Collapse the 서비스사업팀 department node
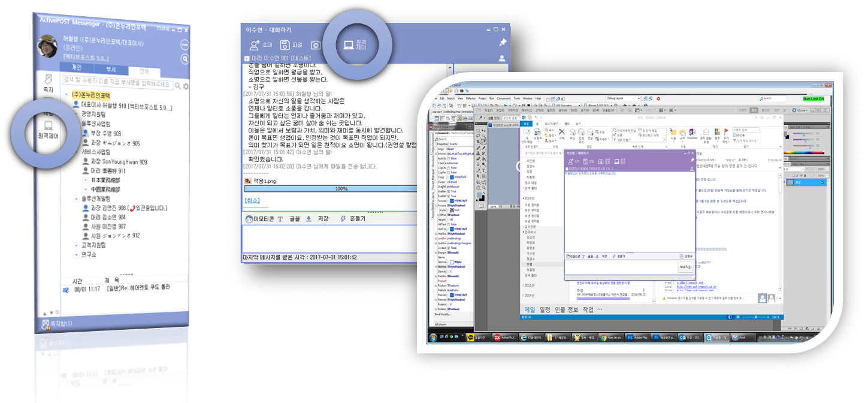 pos(76,152)
